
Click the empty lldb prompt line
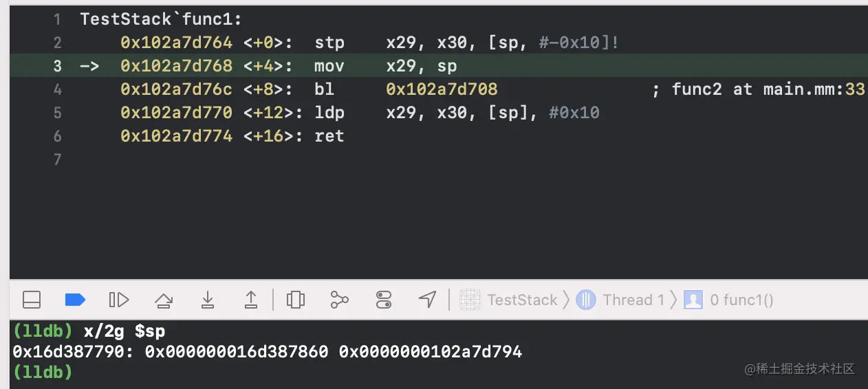[43, 372]
